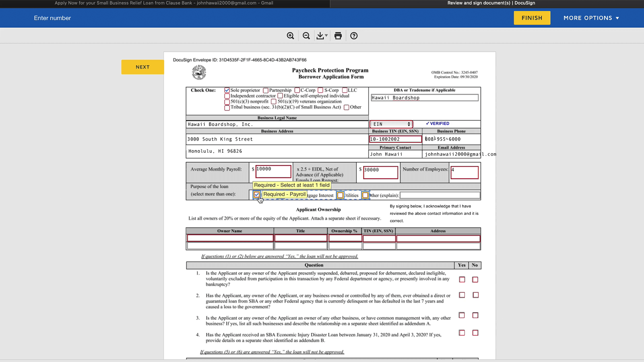This screenshot has width=644, height=362.
Task: Click Primary Contact John Hawaii
Action: (386, 154)
